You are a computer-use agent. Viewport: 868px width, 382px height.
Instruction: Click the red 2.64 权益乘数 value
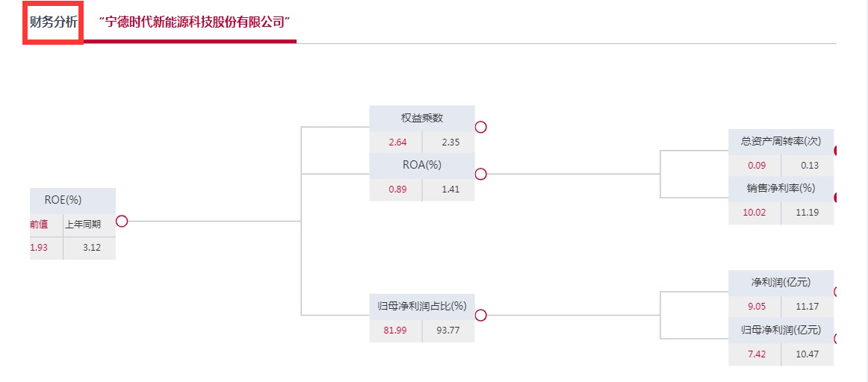pos(397,143)
